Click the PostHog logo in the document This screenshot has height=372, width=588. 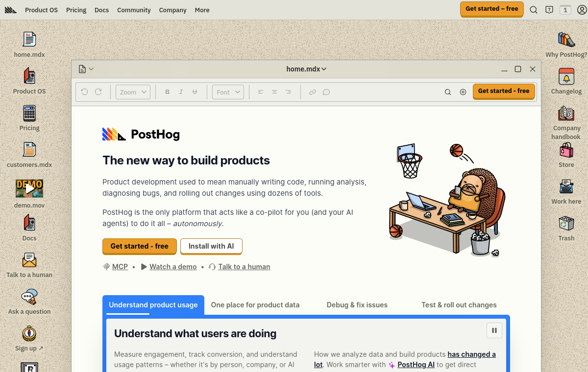tap(141, 134)
